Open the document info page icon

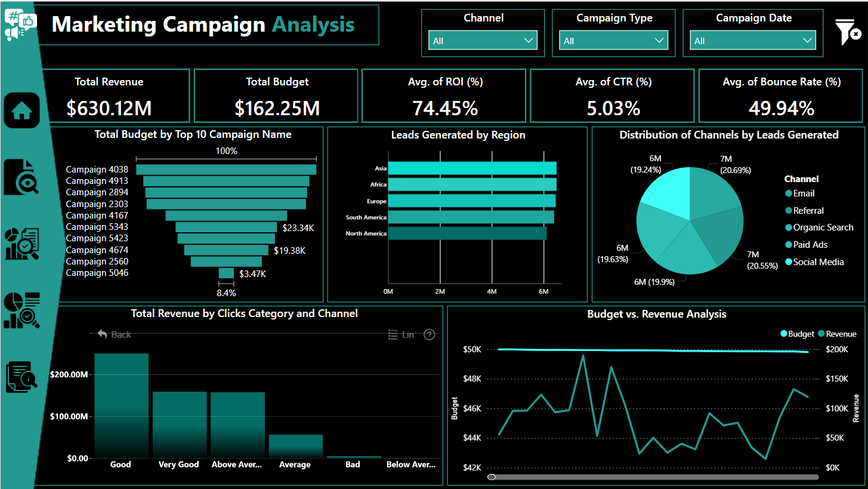tap(21, 377)
